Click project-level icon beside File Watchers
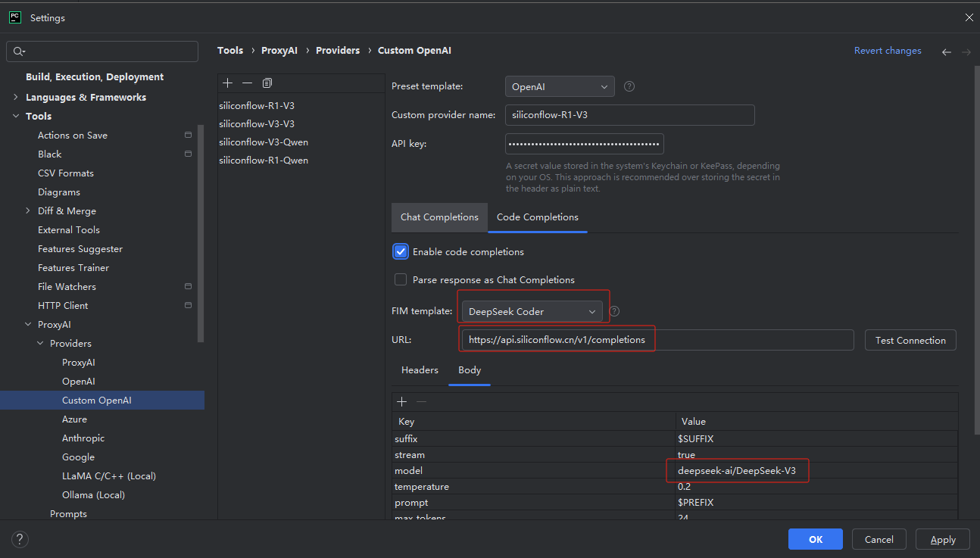This screenshot has height=558, width=980. (x=188, y=286)
